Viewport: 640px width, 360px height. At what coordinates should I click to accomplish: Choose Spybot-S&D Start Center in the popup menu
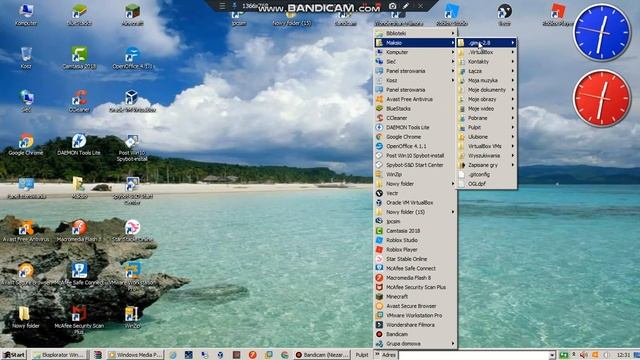click(415, 165)
